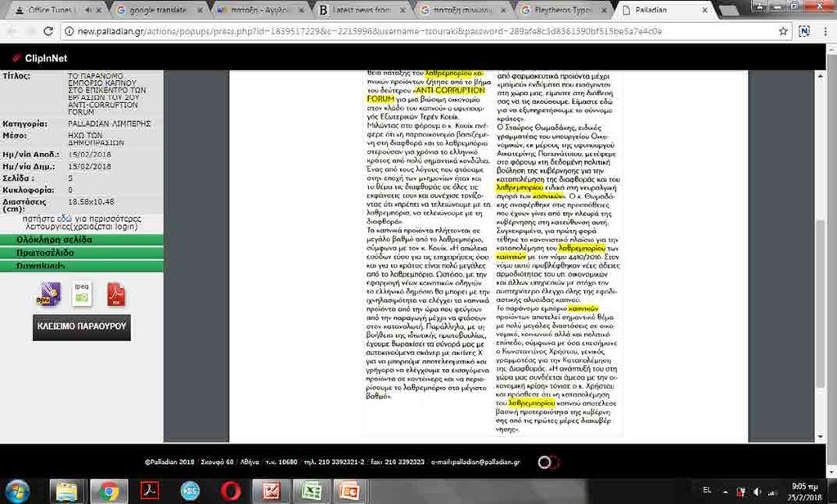This screenshot has width=837, height=504.
Task: Open Chrome's three-dot menu
Action: (x=826, y=31)
